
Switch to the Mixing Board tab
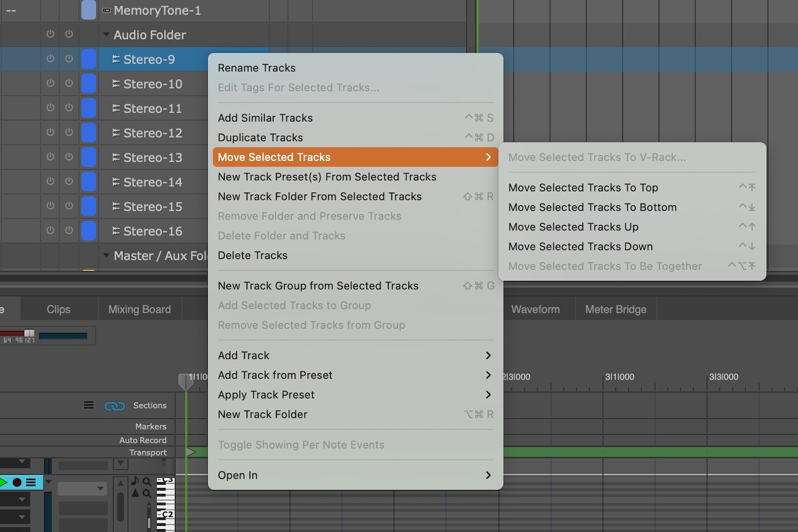tap(139, 309)
